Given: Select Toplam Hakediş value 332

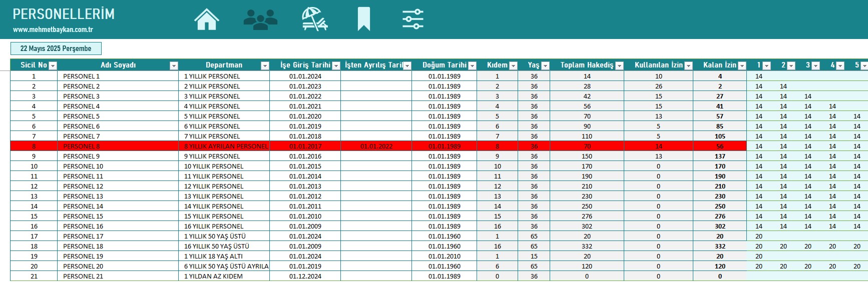Looking at the screenshot, I should (x=587, y=246).
